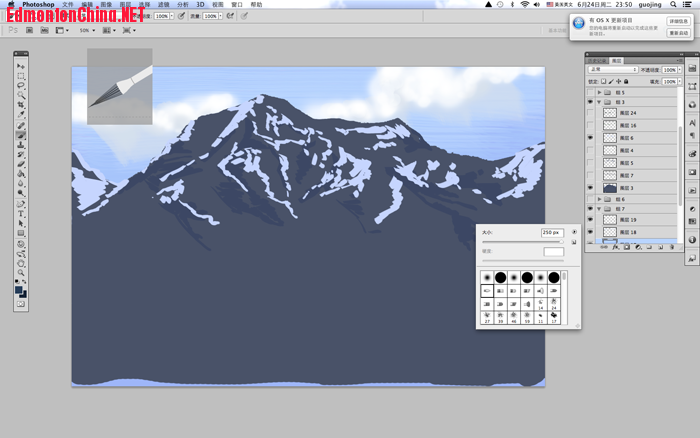The width and height of the screenshot is (700, 438).
Task: Select the Zoom tool in the toolbox
Action: point(21,272)
